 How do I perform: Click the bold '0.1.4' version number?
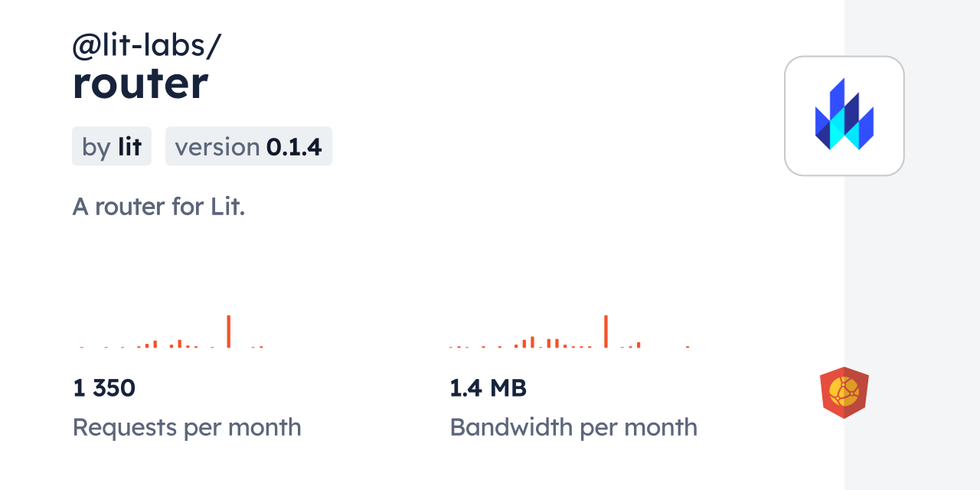point(294,146)
